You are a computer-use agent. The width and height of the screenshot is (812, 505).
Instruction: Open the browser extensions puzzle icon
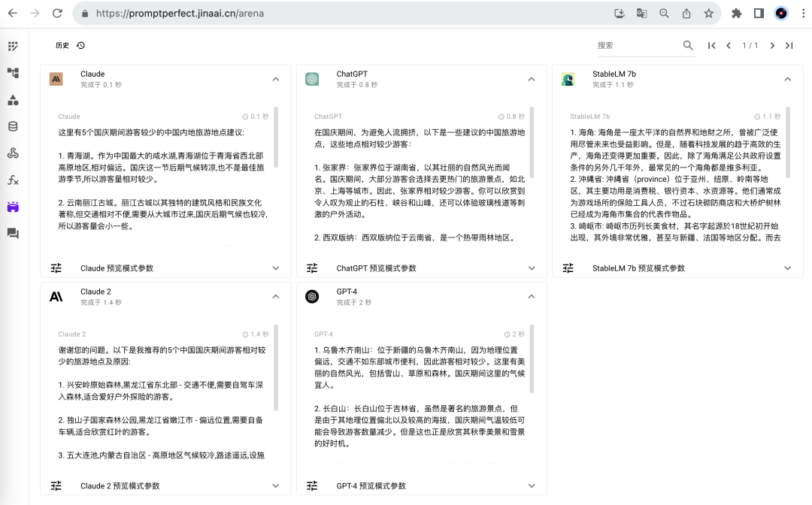pyautogui.click(x=737, y=14)
